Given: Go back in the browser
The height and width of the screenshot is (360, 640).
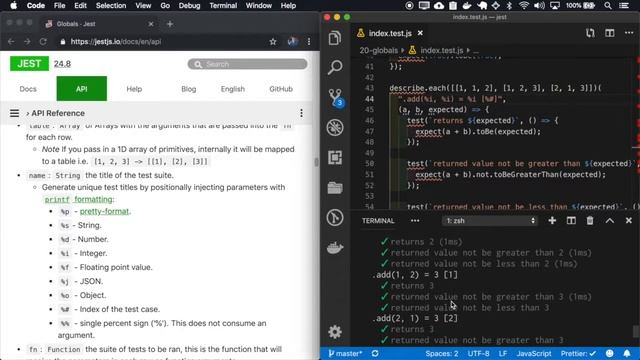Looking at the screenshot, I should point(11,42).
